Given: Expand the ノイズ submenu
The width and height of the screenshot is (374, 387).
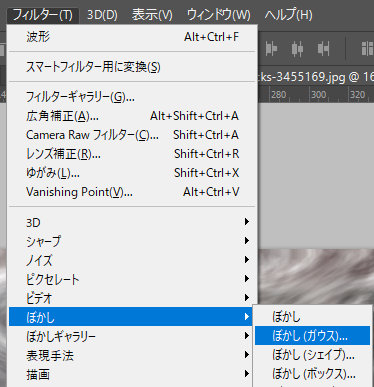Looking at the screenshot, I should point(132,260).
